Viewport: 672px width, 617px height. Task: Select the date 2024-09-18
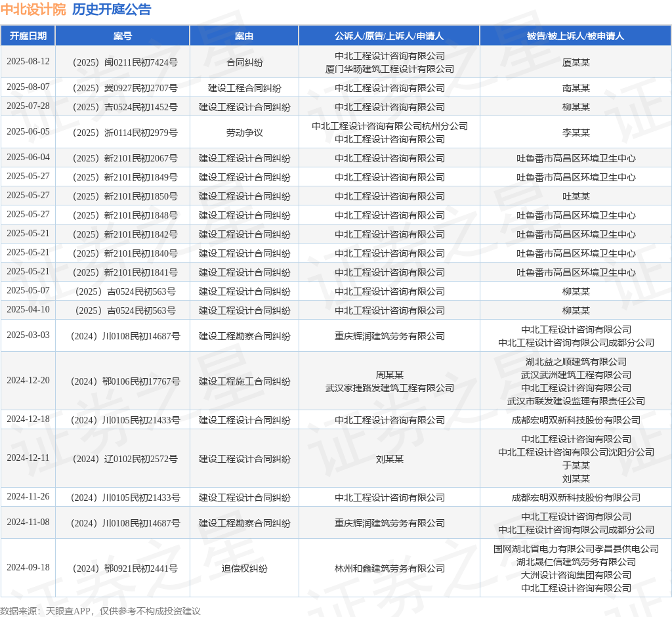tap(28, 568)
